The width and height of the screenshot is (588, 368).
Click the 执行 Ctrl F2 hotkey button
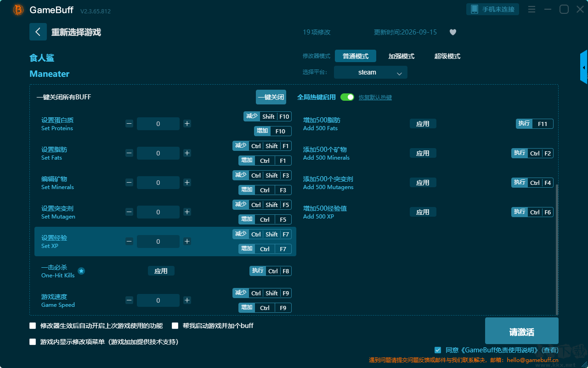coord(532,153)
